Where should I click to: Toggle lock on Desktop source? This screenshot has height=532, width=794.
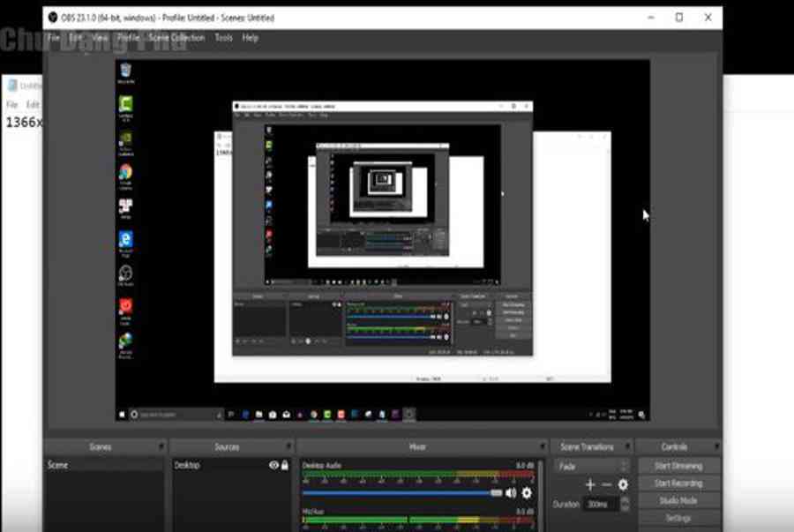[285, 465]
